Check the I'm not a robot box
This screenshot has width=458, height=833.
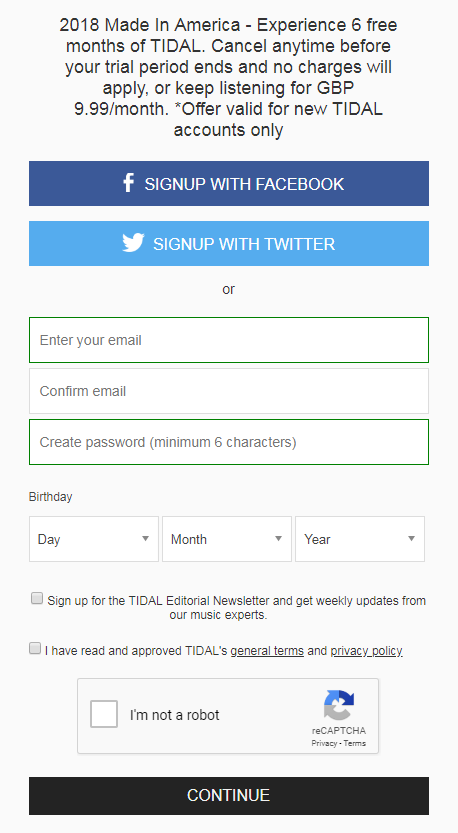pos(104,714)
